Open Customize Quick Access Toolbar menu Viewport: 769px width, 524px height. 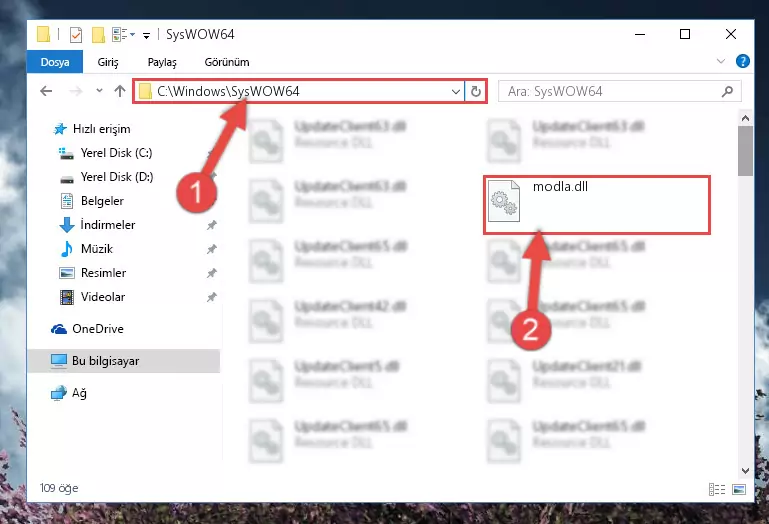pyautogui.click(x=146, y=35)
